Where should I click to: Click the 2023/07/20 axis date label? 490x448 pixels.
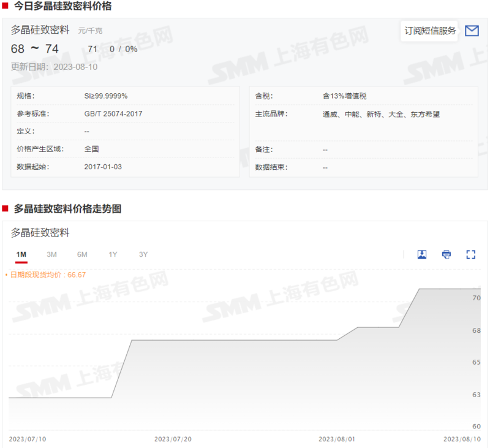coord(173,439)
